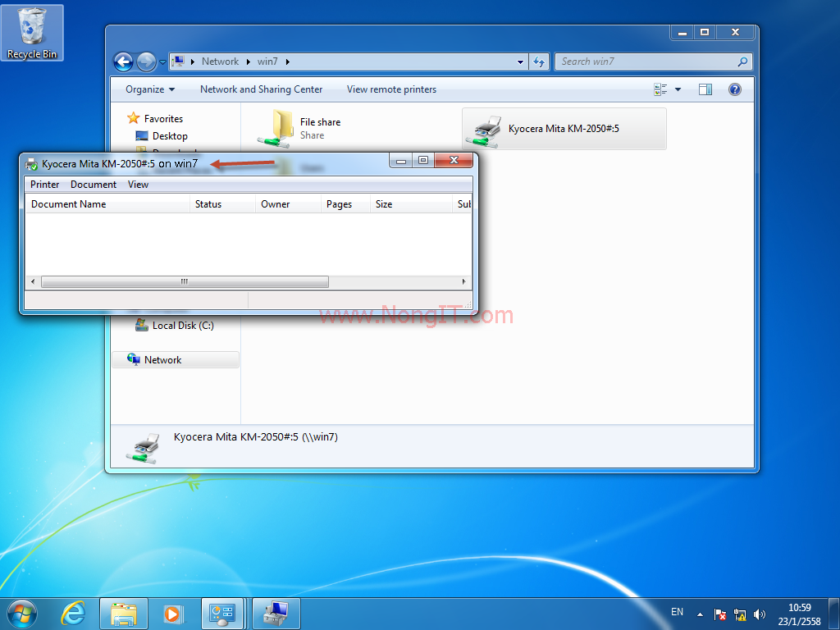Click the search magnifier icon
The image size is (840, 630).
tap(742, 62)
